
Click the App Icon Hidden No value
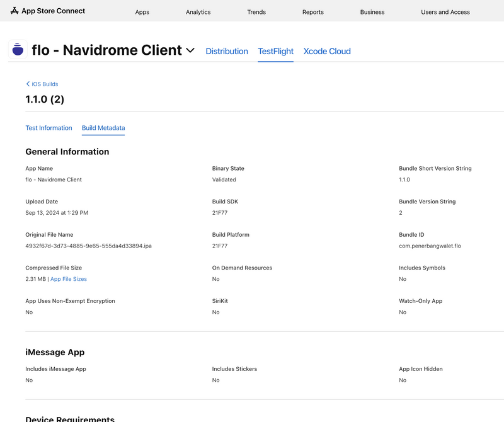tap(403, 380)
